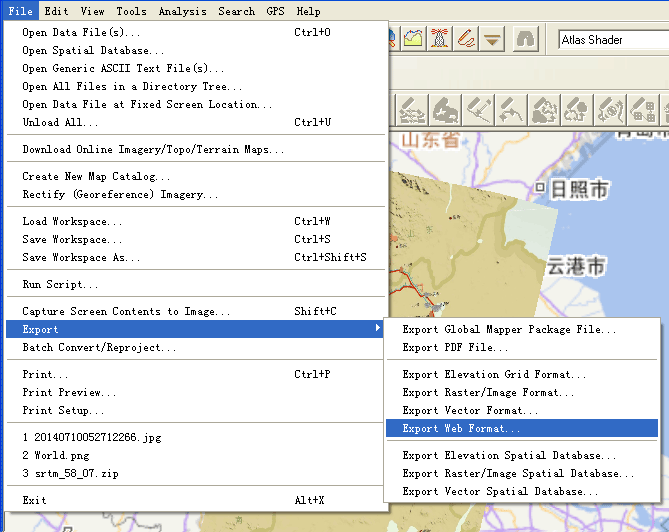This screenshot has width=669, height=532.
Task: Select the View Shed tower tool
Action: pos(439,39)
